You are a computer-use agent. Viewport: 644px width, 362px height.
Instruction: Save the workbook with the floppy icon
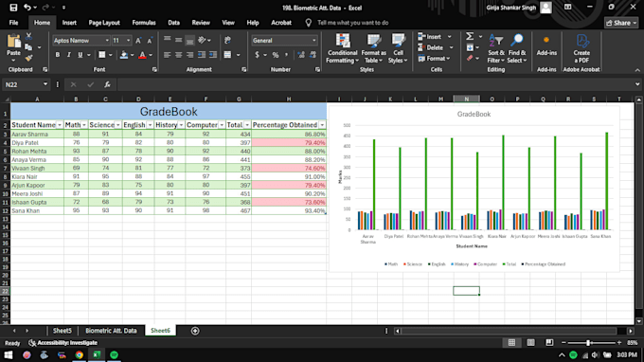point(13,8)
